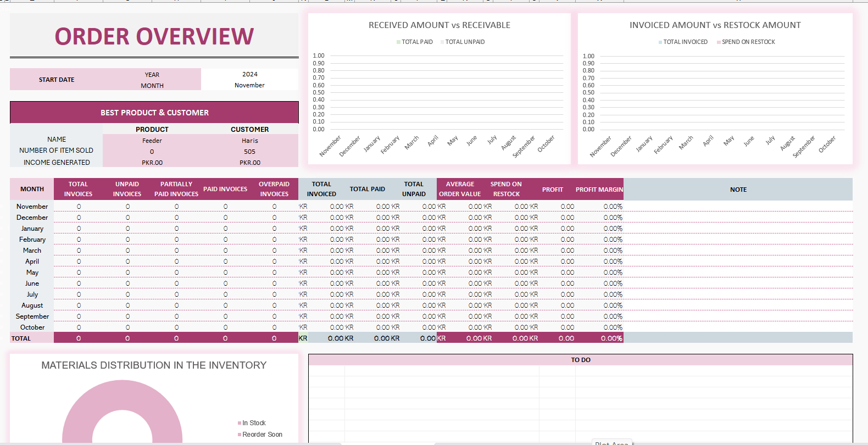Click the TOTAL UNPAID legend entry
Viewport: 868px width, 445px height.
click(x=463, y=42)
